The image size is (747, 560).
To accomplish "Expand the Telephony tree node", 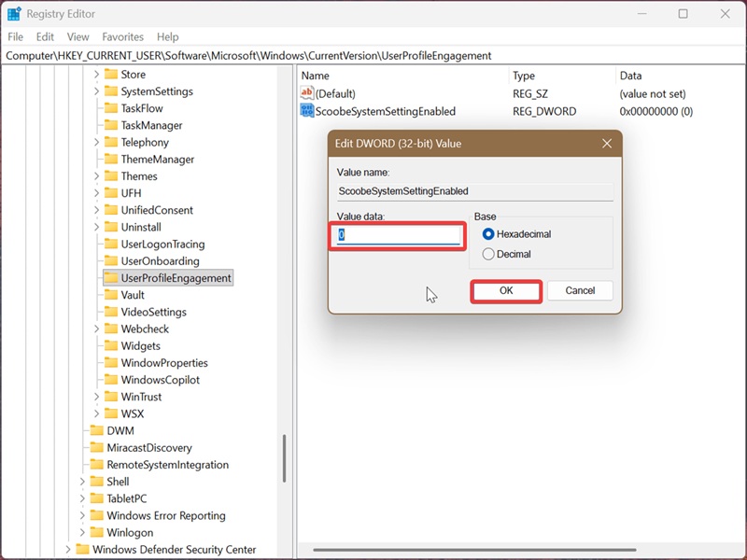I will click(96, 142).
